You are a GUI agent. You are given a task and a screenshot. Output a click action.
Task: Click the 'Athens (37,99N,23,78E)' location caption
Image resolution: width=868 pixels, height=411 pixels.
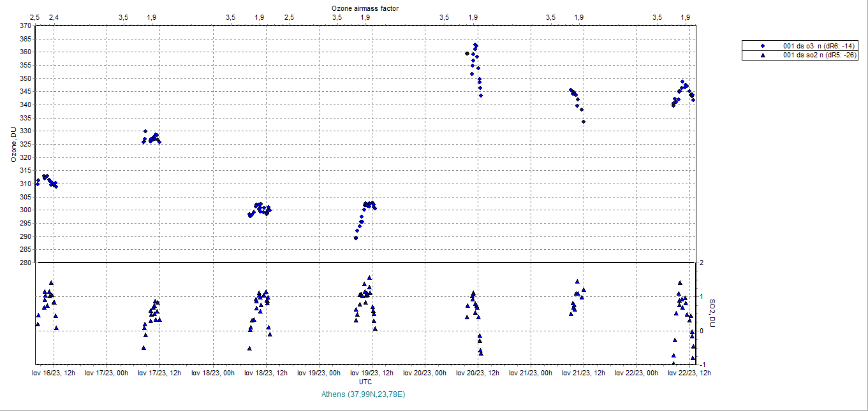pyautogui.click(x=365, y=394)
